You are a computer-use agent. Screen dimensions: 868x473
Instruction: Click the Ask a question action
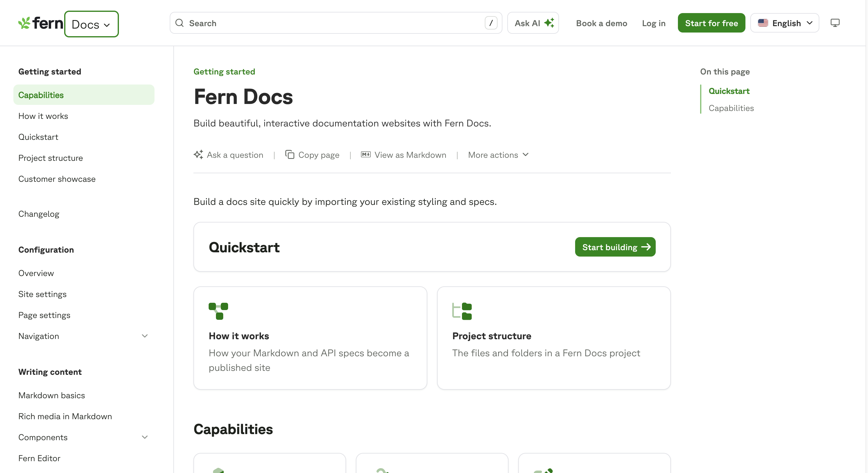(228, 155)
